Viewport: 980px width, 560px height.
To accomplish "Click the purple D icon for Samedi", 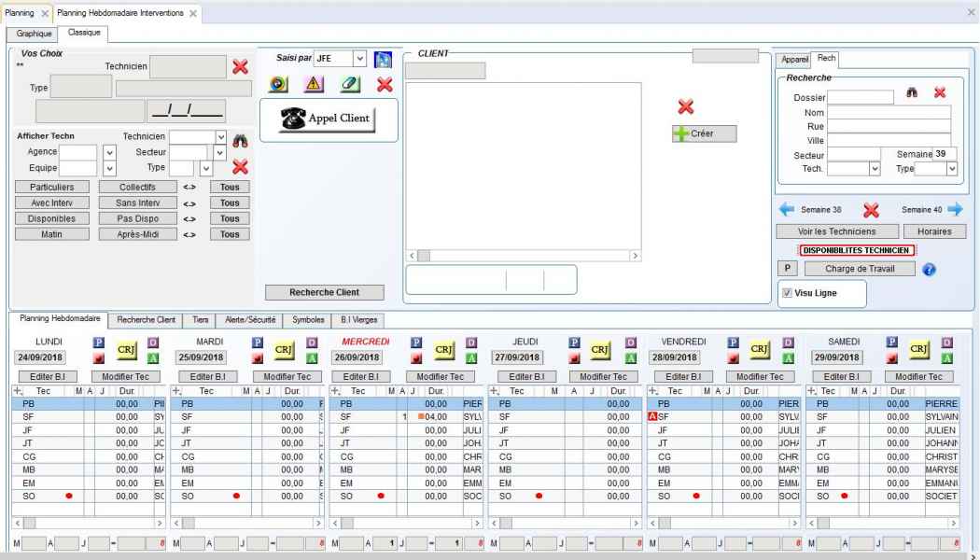I will pyautogui.click(x=947, y=343).
